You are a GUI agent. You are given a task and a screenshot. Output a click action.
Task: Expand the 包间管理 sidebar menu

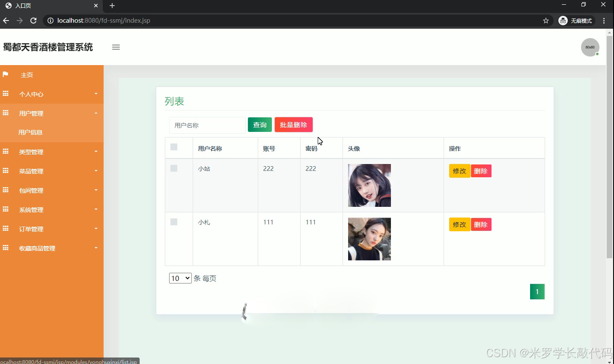click(52, 191)
